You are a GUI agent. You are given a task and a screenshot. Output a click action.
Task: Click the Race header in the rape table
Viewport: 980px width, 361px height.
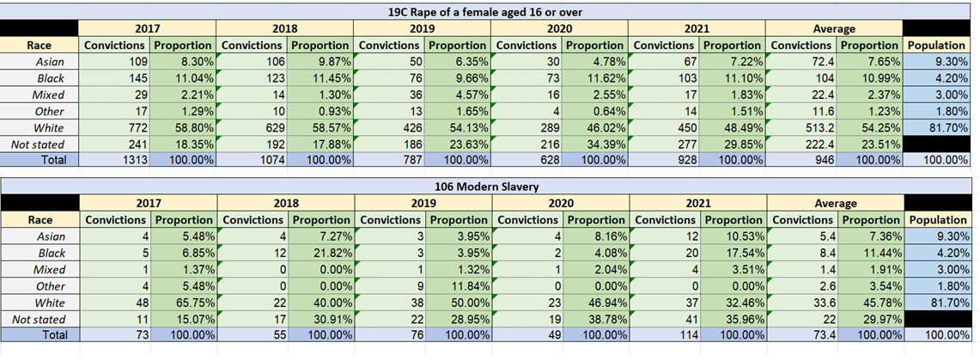pos(40,45)
